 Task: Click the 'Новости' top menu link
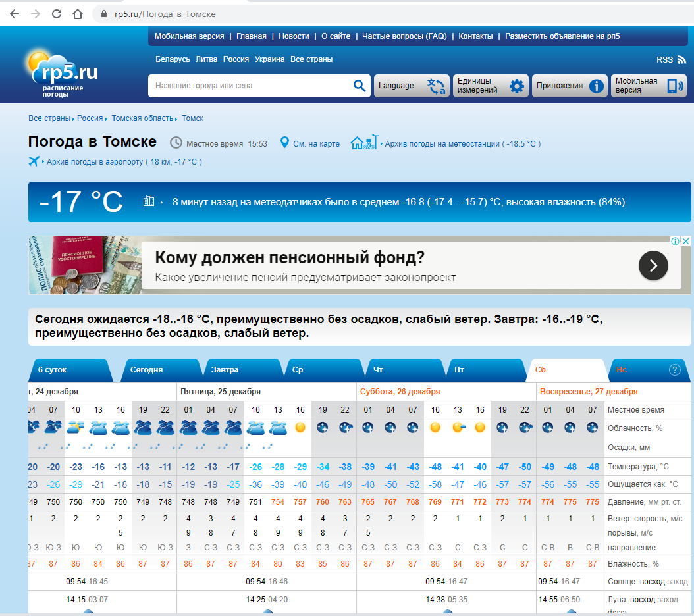click(294, 36)
